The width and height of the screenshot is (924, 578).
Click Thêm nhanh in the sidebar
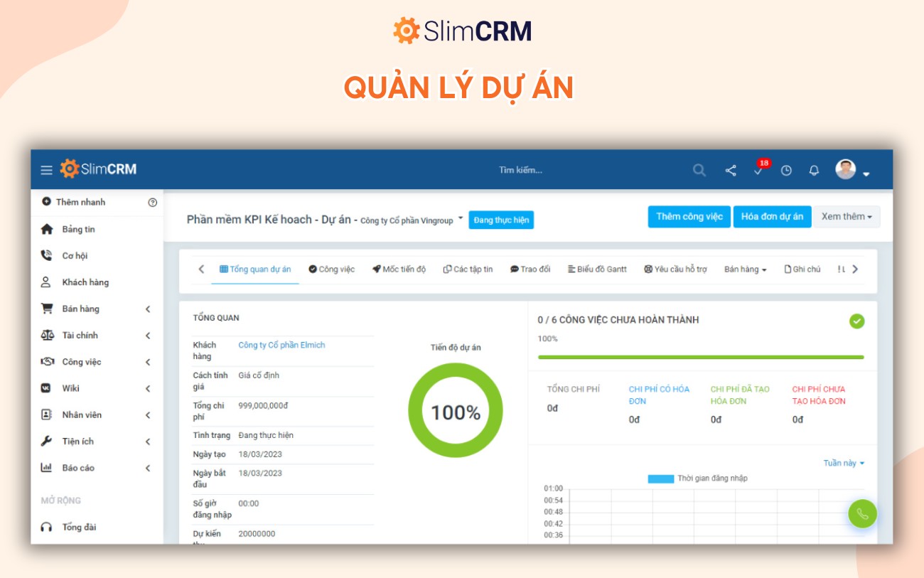pyautogui.click(x=80, y=202)
